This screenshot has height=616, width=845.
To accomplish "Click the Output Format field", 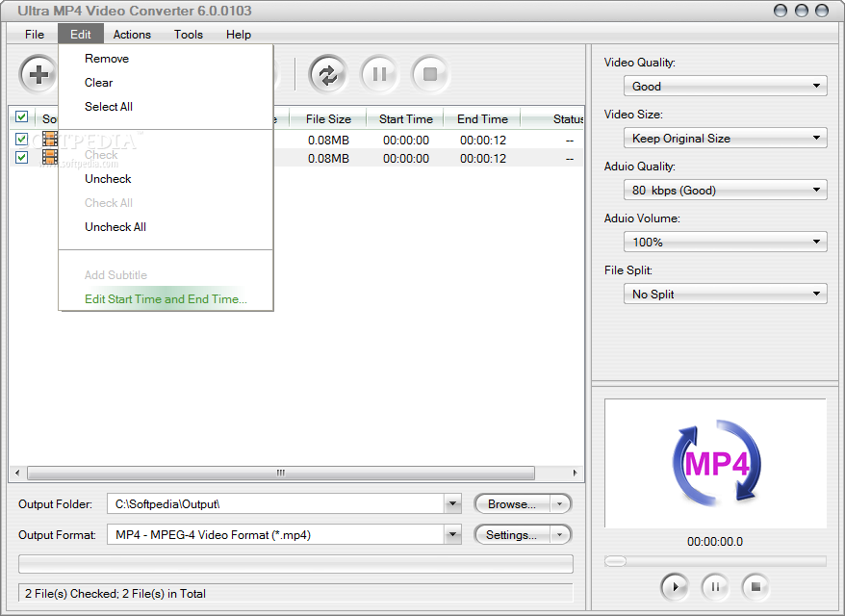I will (276, 534).
